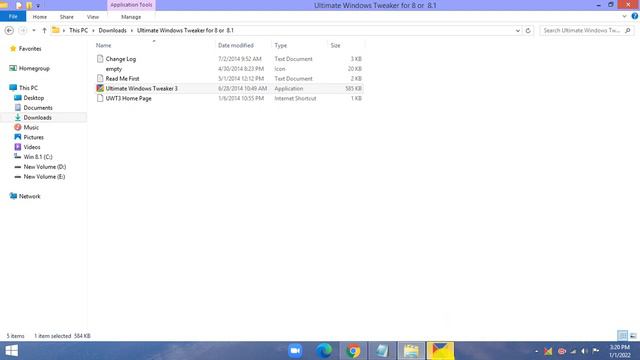Click the volume speaker tray icon
The image size is (640, 360).
[x=584, y=351]
